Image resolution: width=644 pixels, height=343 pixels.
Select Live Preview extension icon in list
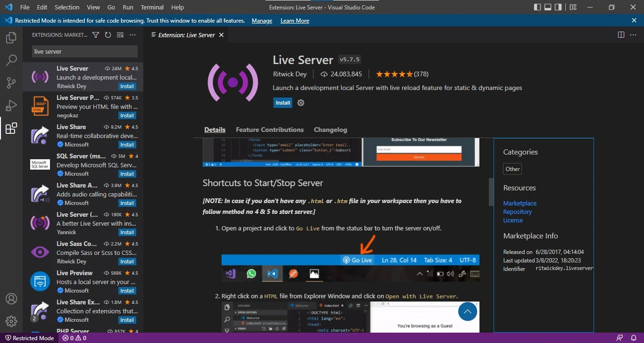point(40,281)
